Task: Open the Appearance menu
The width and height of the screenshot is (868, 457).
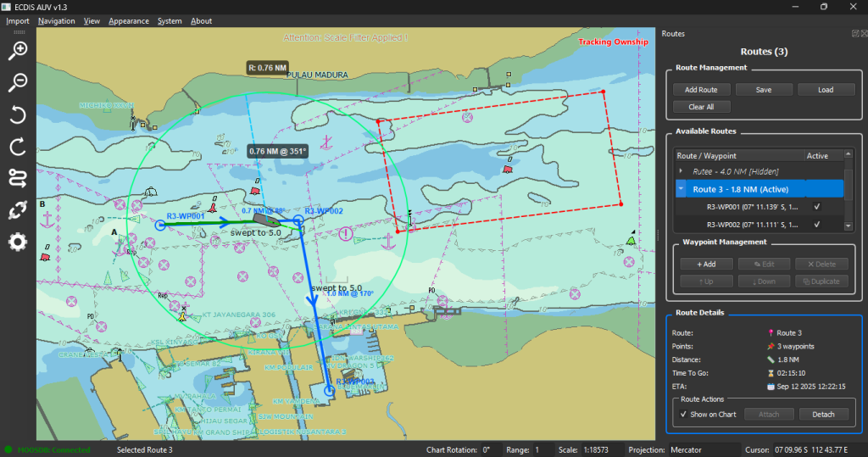Action: coord(128,21)
